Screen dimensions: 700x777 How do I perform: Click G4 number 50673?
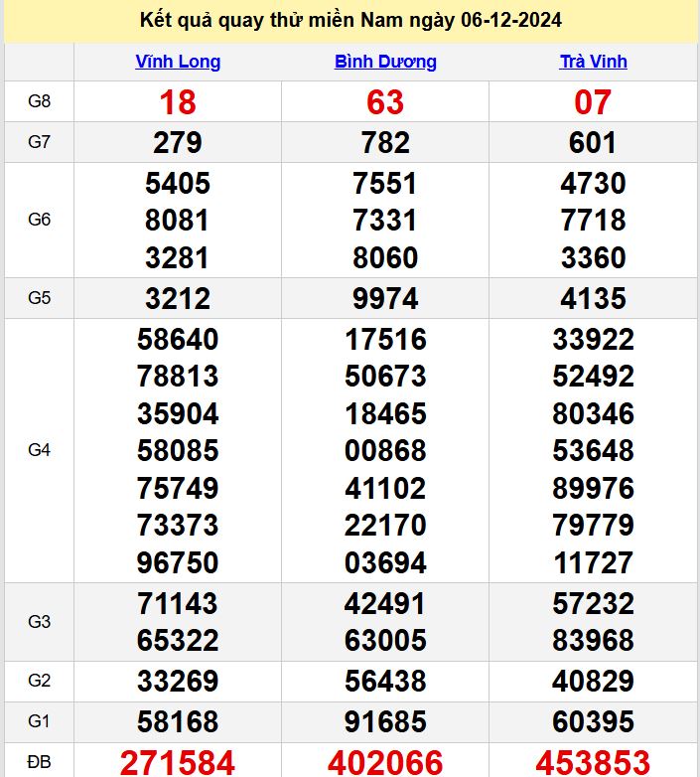(385, 377)
